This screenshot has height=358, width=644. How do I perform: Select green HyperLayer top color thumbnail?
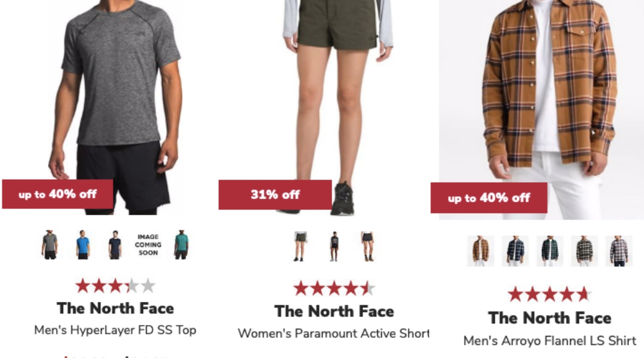click(x=181, y=245)
